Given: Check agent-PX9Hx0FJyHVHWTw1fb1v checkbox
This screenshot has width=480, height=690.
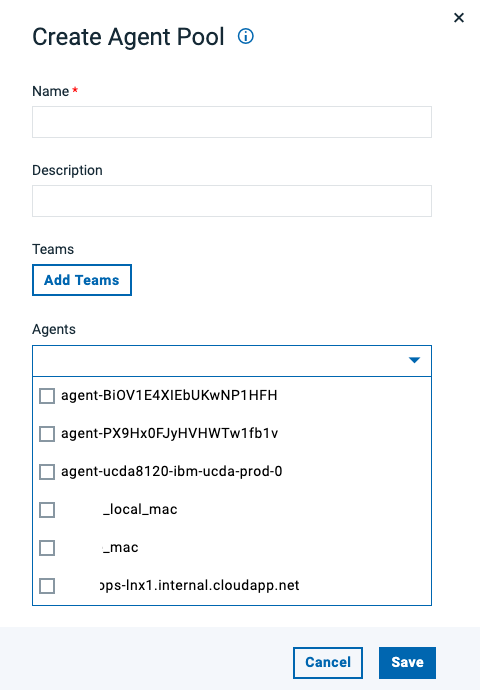Looking at the screenshot, I should coord(47,434).
